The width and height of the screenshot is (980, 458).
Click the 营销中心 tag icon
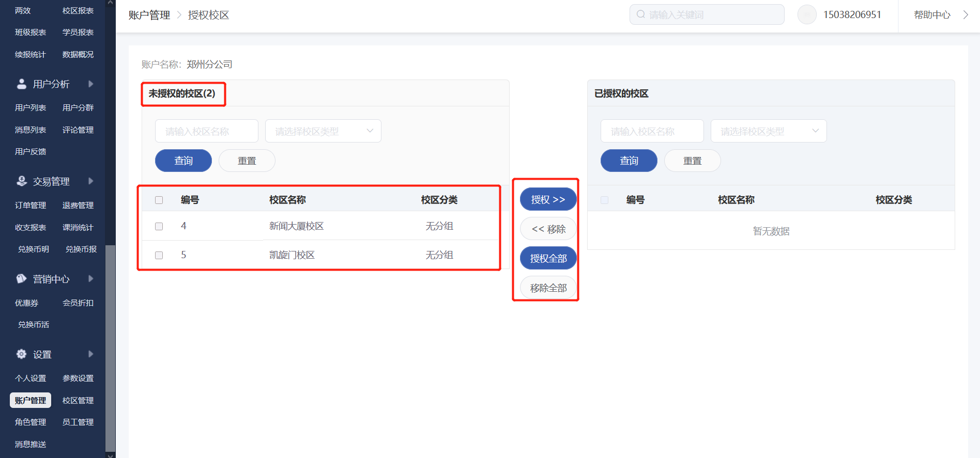click(22, 279)
